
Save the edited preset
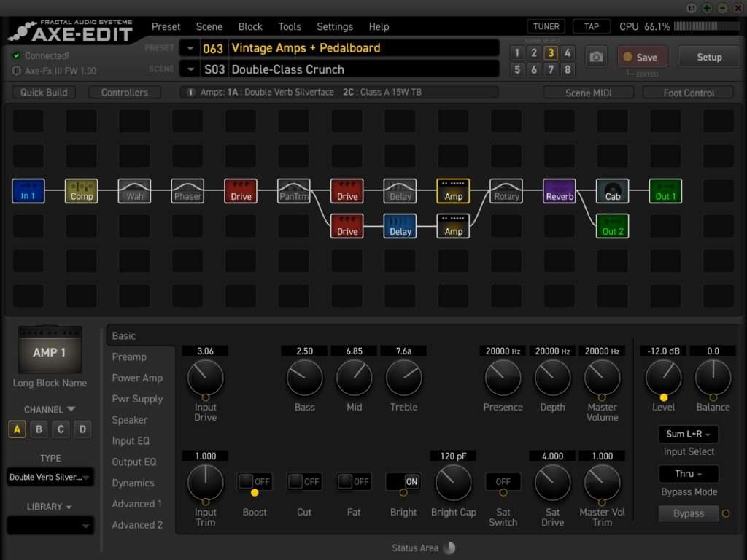click(x=642, y=57)
